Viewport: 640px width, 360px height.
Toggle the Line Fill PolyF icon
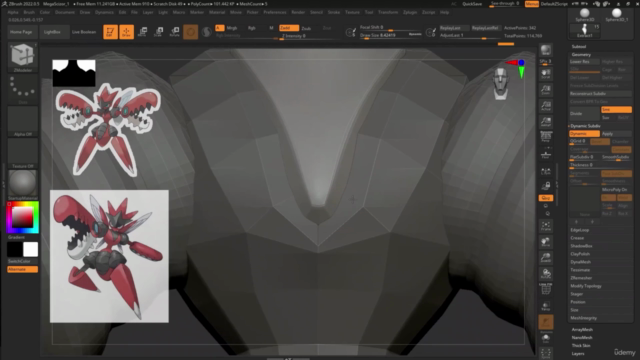coord(546,289)
